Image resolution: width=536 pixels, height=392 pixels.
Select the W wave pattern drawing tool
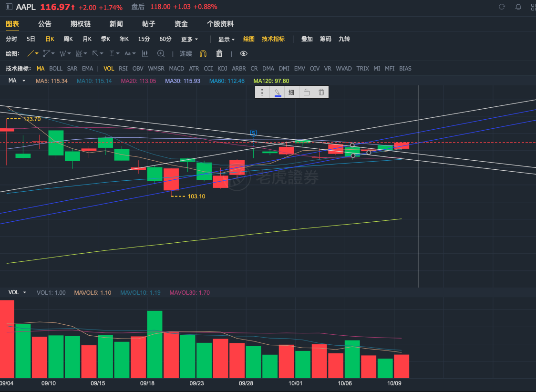[x=63, y=54]
